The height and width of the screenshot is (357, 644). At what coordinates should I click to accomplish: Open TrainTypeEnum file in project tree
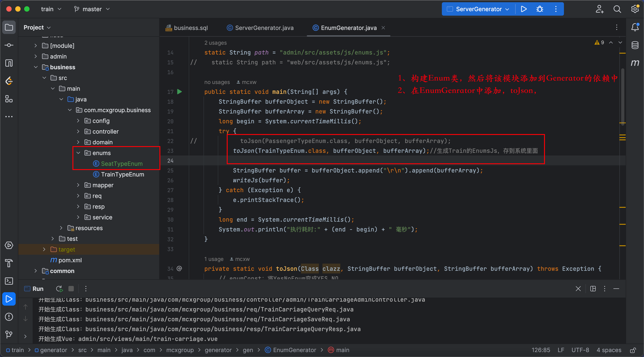point(122,174)
